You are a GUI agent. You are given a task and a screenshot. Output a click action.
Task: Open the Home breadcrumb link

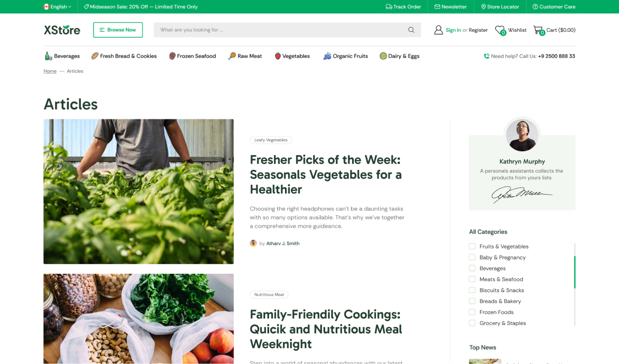click(x=50, y=71)
